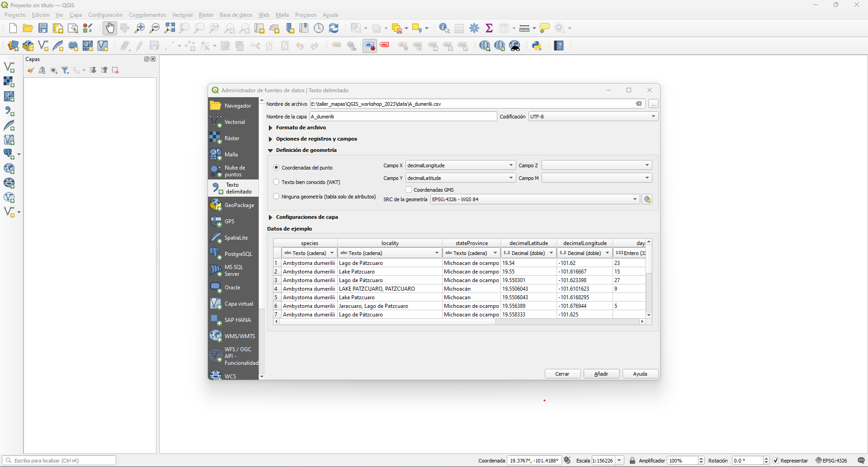Open the Campo Z dropdown

click(x=597, y=165)
